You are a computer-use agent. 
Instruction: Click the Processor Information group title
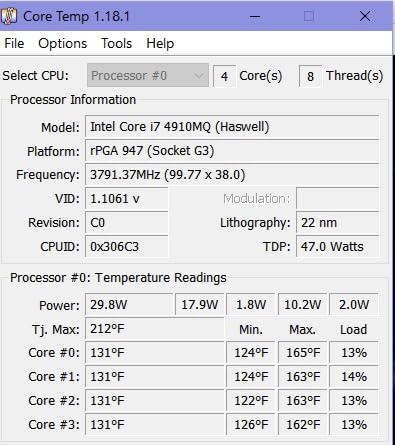coord(73,100)
